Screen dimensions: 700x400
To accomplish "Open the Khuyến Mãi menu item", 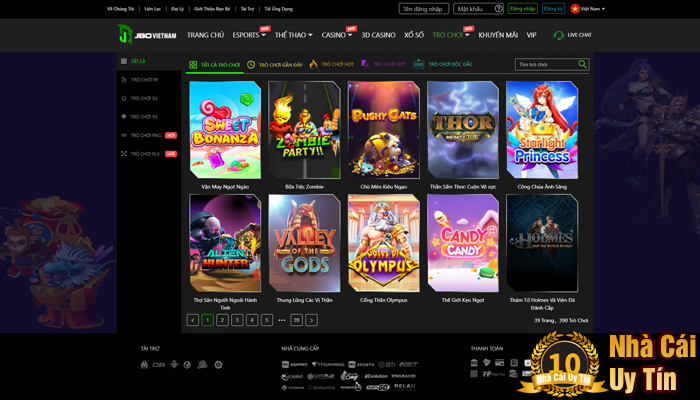I will pos(497,35).
